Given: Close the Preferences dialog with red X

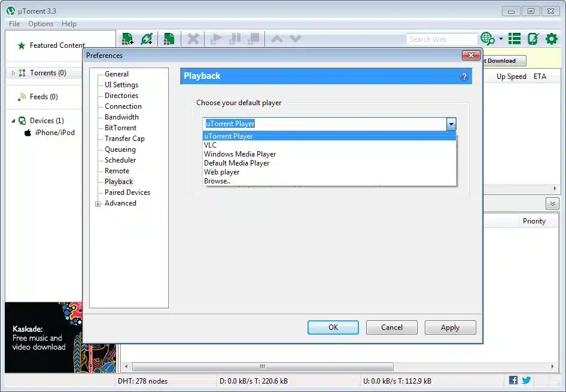Looking at the screenshot, I should [471, 55].
